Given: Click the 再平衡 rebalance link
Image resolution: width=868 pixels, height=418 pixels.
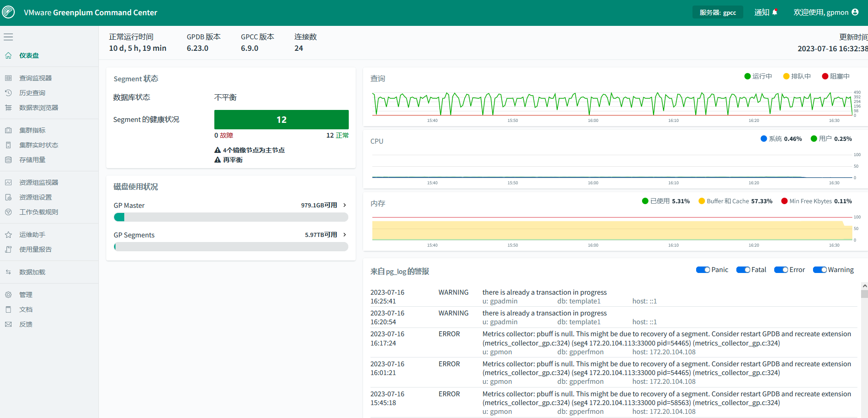Looking at the screenshot, I should coord(233,160).
